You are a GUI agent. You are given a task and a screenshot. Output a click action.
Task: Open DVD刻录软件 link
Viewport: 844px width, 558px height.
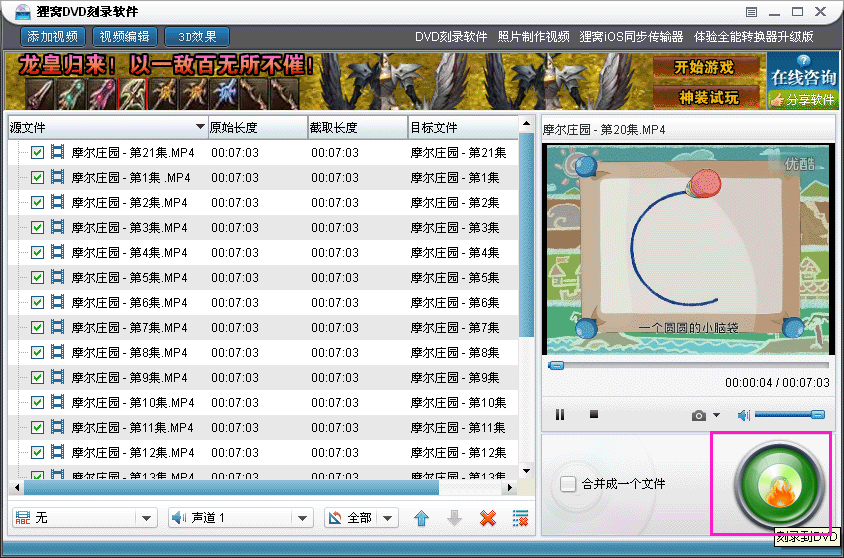(x=451, y=37)
